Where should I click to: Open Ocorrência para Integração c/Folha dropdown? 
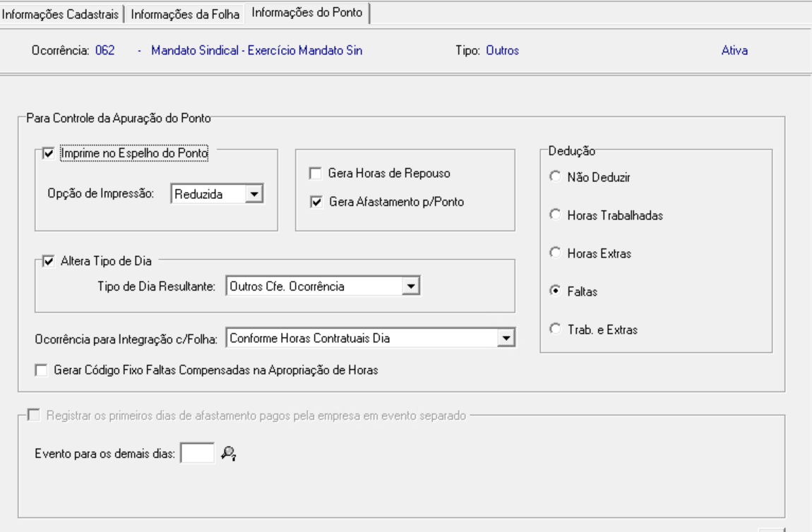pyautogui.click(x=504, y=339)
